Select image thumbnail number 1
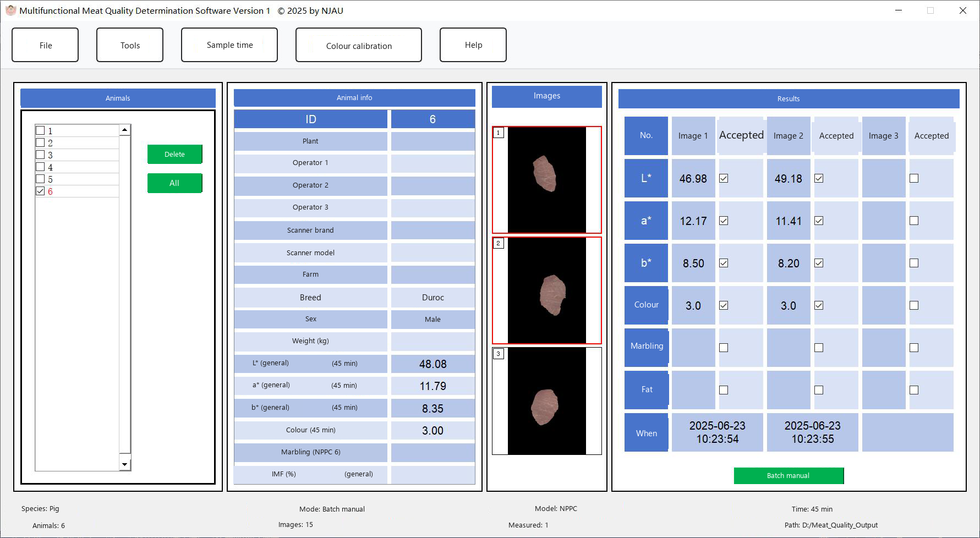Image resolution: width=980 pixels, height=538 pixels. (546, 180)
